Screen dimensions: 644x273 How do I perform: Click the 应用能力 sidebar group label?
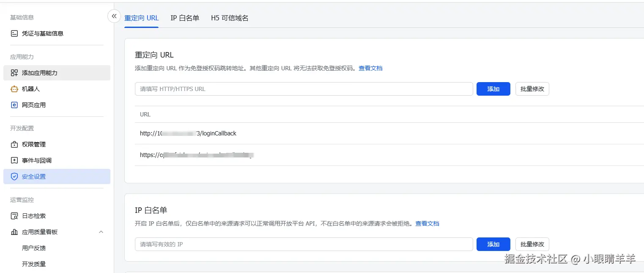pyautogui.click(x=22, y=57)
